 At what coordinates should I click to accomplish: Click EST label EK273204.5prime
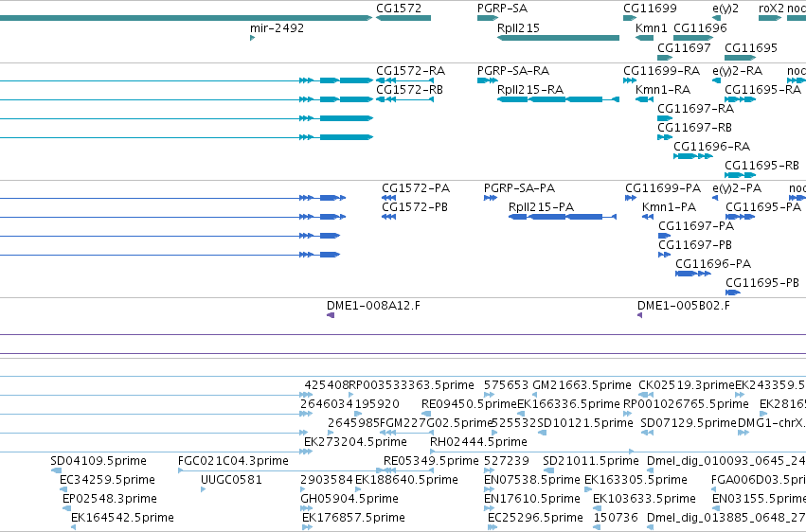click(355, 442)
